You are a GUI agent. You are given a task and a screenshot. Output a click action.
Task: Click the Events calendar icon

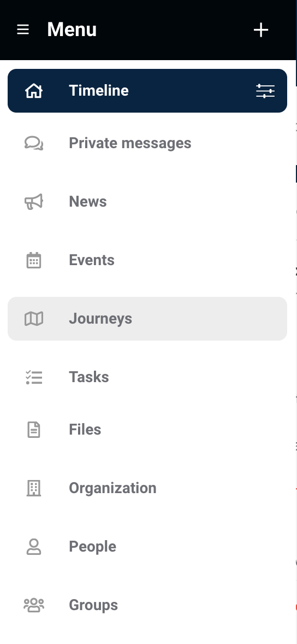point(34,260)
